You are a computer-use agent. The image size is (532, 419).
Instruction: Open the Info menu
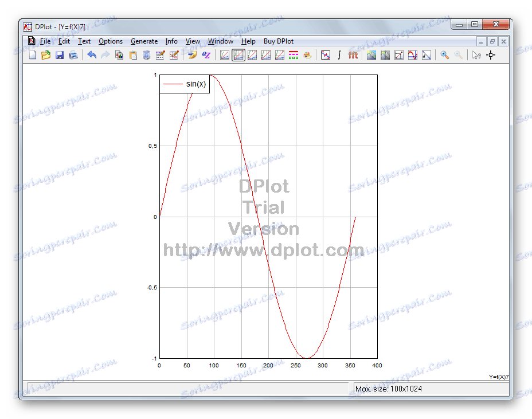(171, 41)
